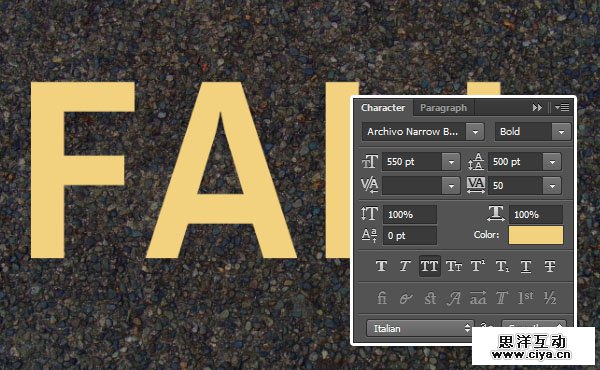Click the stylistic alternates aa icon
The height and width of the screenshot is (370, 600).
coord(478,297)
